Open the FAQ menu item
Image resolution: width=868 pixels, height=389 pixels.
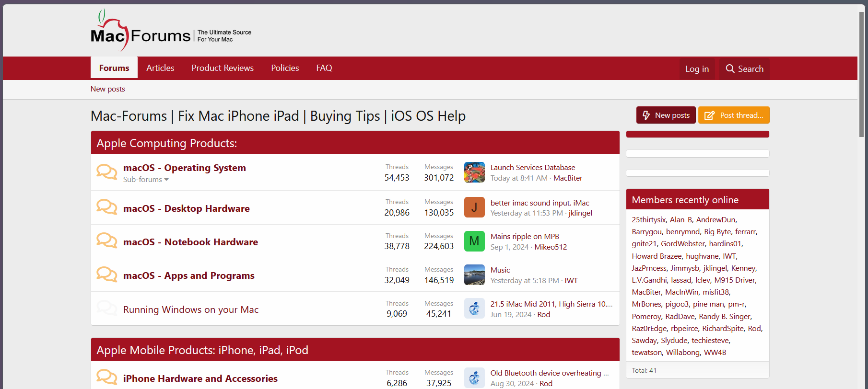(324, 68)
